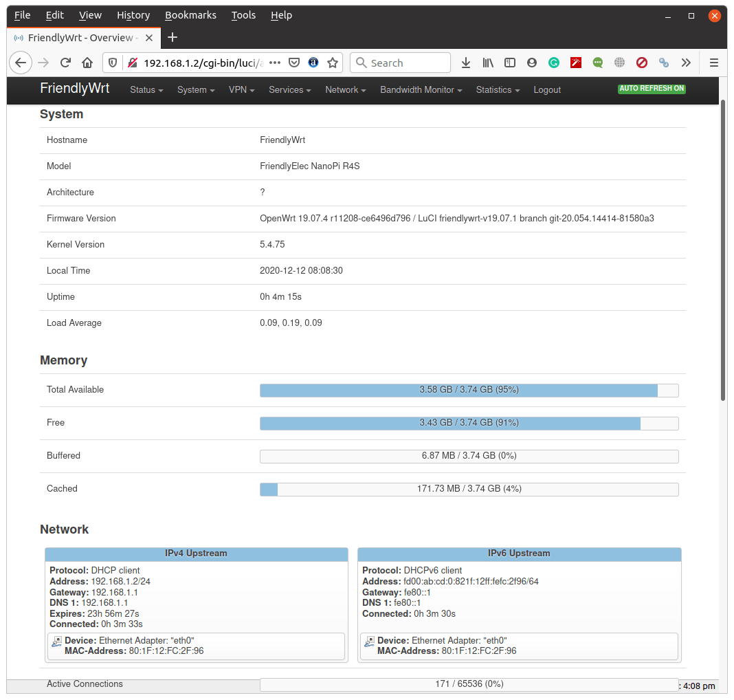Show insecure connection padlock info
The image size is (734, 700).
(x=133, y=63)
